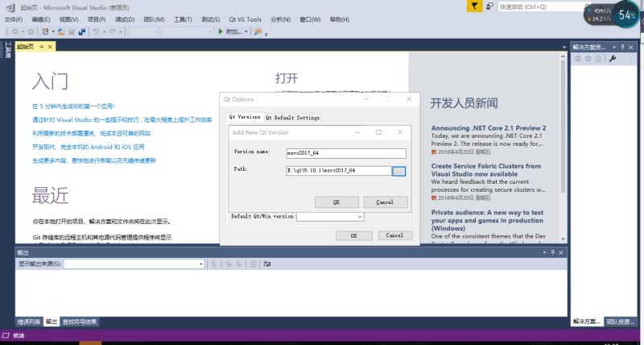
Task: Open the Android 和 iOS 应用 link
Action: 89,147
